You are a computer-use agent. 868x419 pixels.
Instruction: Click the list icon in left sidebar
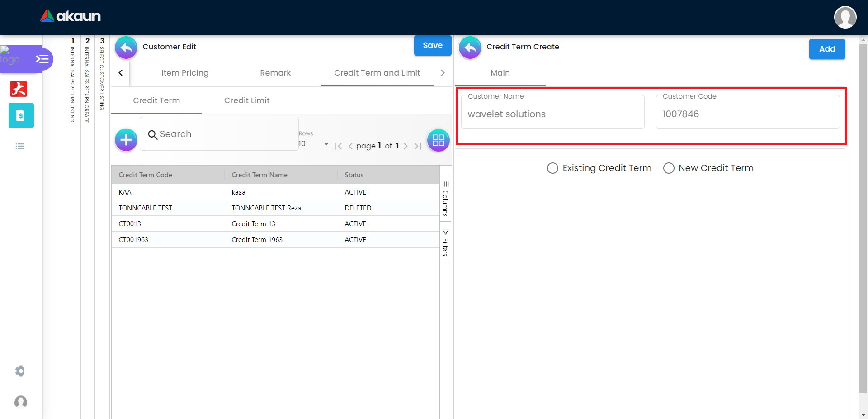click(x=20, y=146)
